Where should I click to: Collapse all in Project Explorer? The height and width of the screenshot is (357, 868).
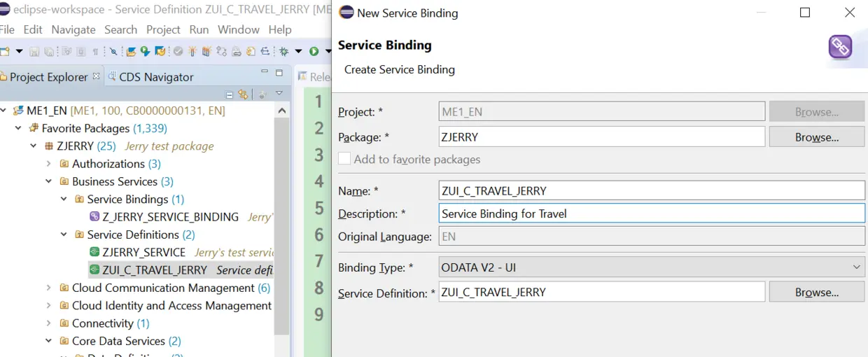[230, 94]
